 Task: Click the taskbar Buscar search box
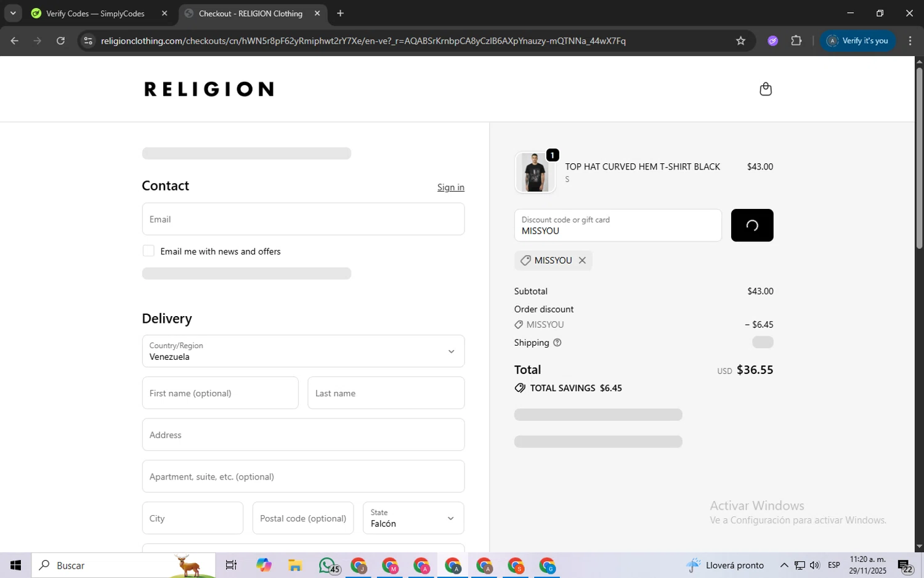point(123,565)
